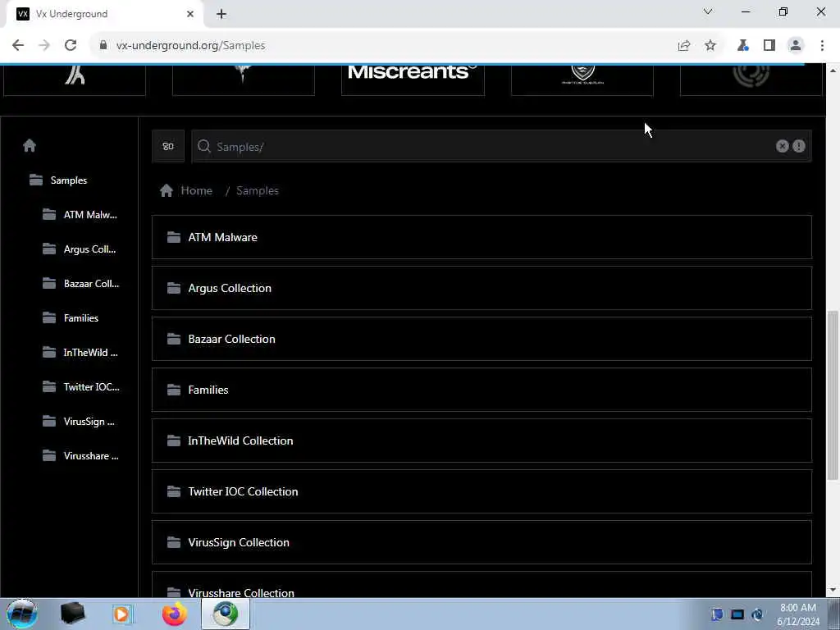Click folder icon of Families row
840x630 pixels.
(174, 390)
